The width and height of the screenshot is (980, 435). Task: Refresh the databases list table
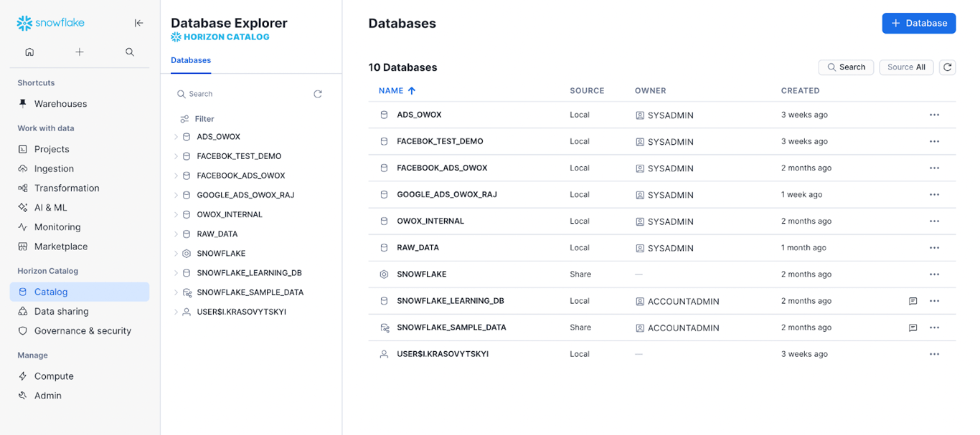click(x=948, y=67)
